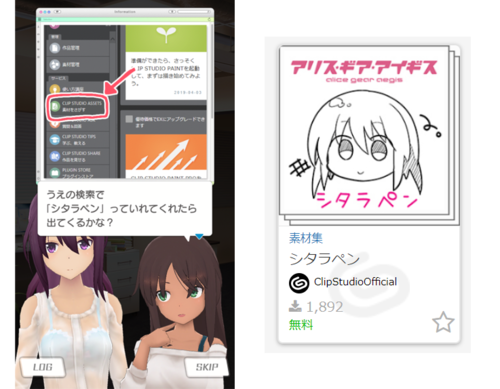This screenshot has height=389, width=500.
Task: Open CLIP STUDIO TIPS sidebar entry
Action: click(x=79, y=140)
